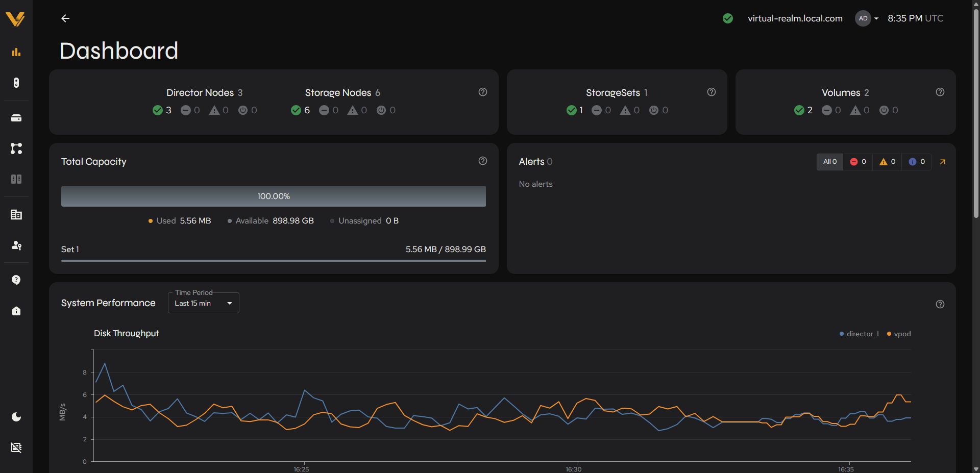
Task: Click healthy Storage Nodes count 6
Action: (x=301, y=110)
